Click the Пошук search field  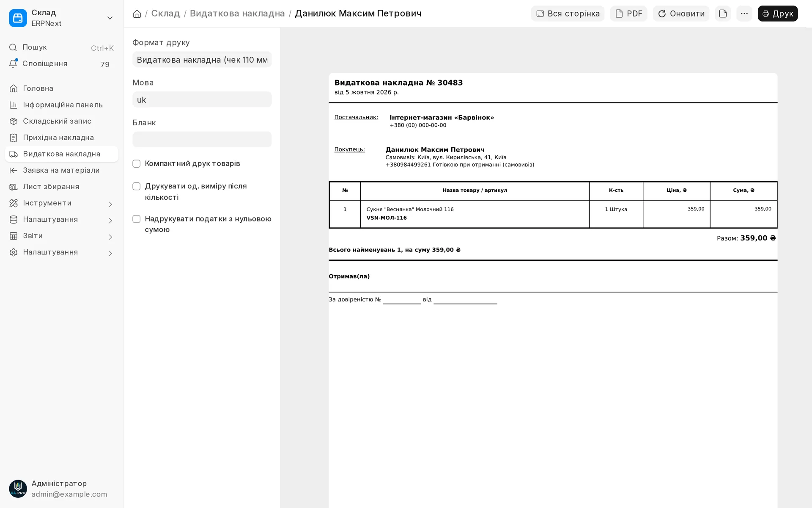tap(62, 47)
